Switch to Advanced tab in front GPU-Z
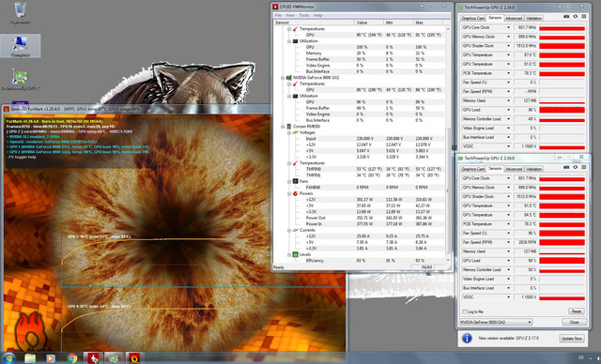The width and height of the screenshot is (601, 364). click(x=514, y=169)
